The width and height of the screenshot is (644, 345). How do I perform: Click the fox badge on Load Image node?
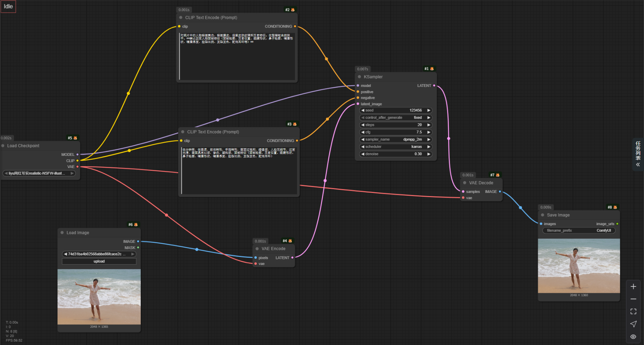pos(136,225)
